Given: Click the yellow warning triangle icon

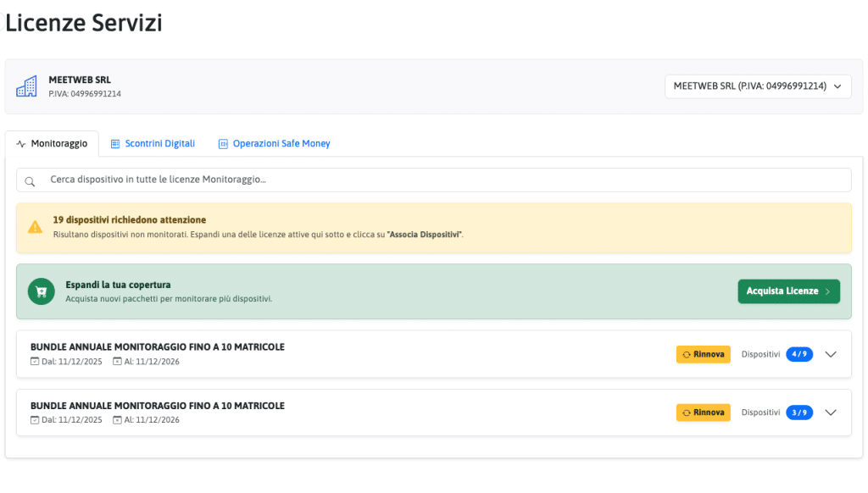Looking at the screenshot, I should (x=35, y=227).
